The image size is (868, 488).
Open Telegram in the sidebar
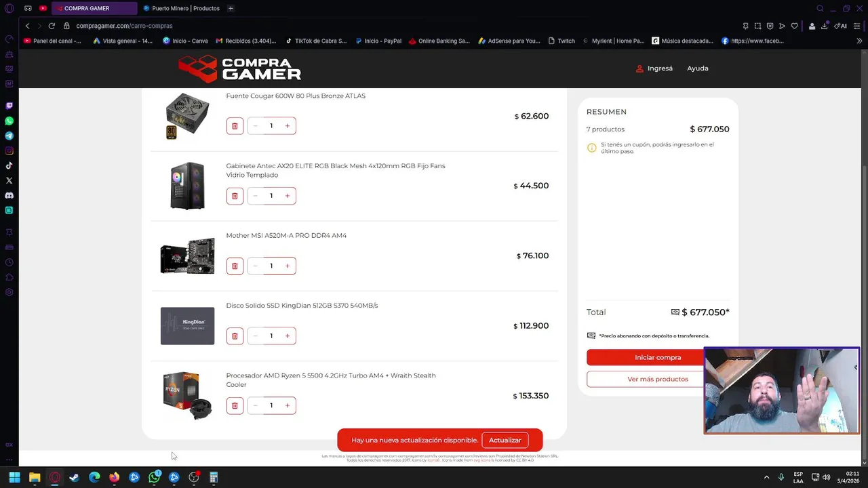coord(9,136)
